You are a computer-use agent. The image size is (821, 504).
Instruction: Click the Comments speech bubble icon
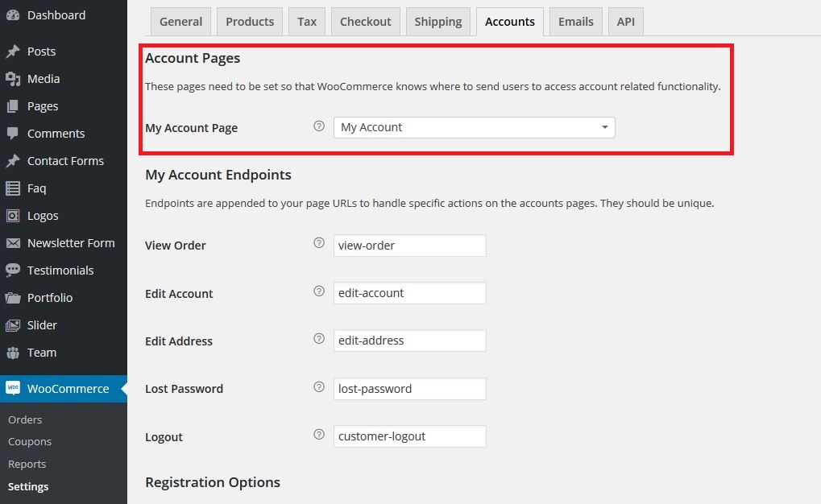coord(13,134)
